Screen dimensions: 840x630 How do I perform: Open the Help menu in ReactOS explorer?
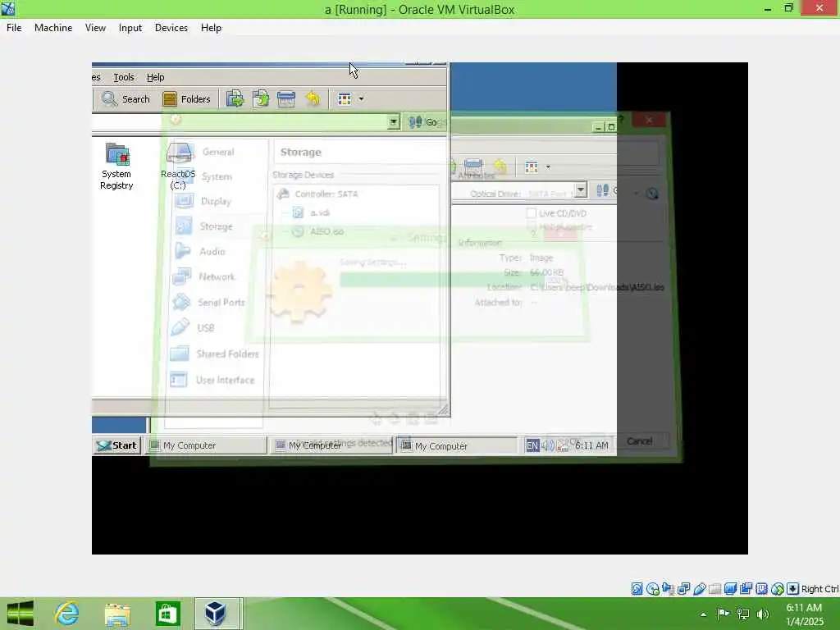(155, 77)
